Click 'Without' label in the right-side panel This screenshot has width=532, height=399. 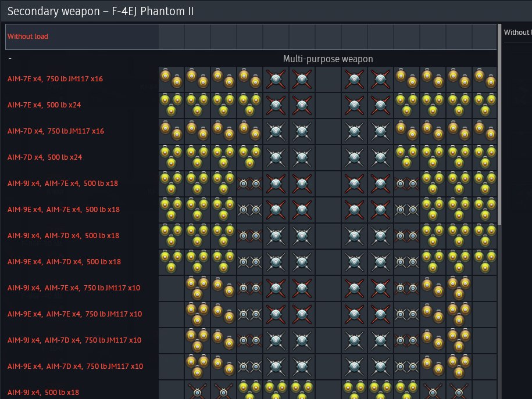(x=516, y=33)
